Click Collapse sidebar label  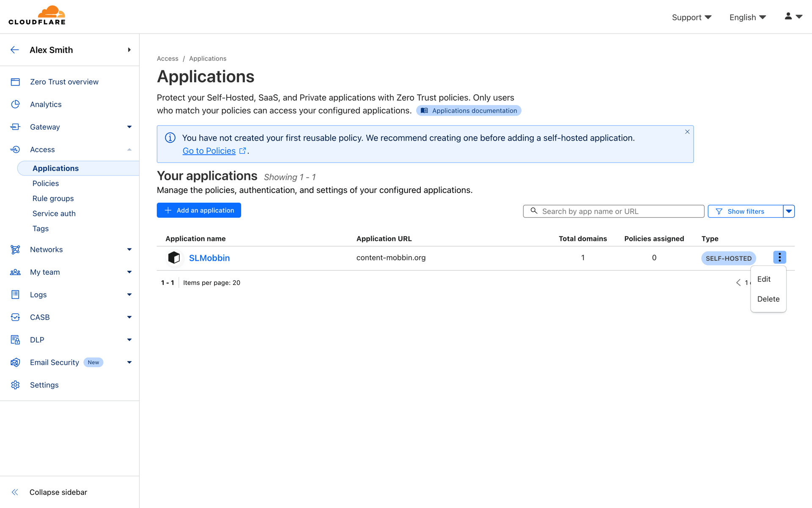tap(58, 492)
